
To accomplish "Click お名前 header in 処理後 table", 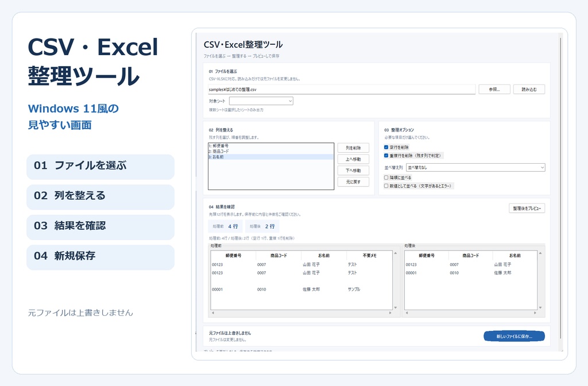I will [515, 256].
